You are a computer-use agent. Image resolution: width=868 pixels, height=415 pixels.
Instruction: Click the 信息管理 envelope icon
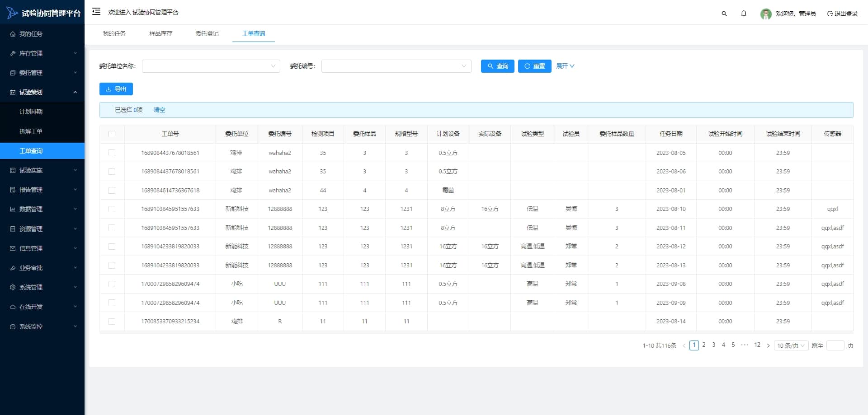point(13,248)
